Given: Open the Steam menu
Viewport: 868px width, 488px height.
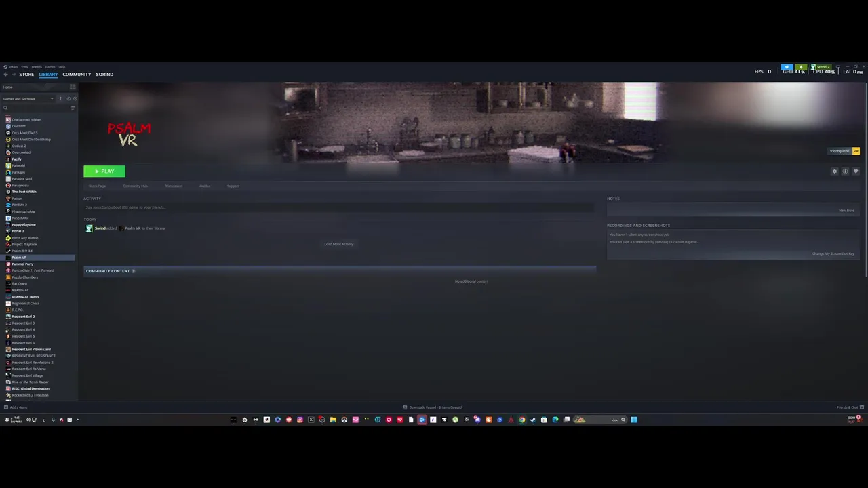Looking at the screenshot, I should point(11,67).
